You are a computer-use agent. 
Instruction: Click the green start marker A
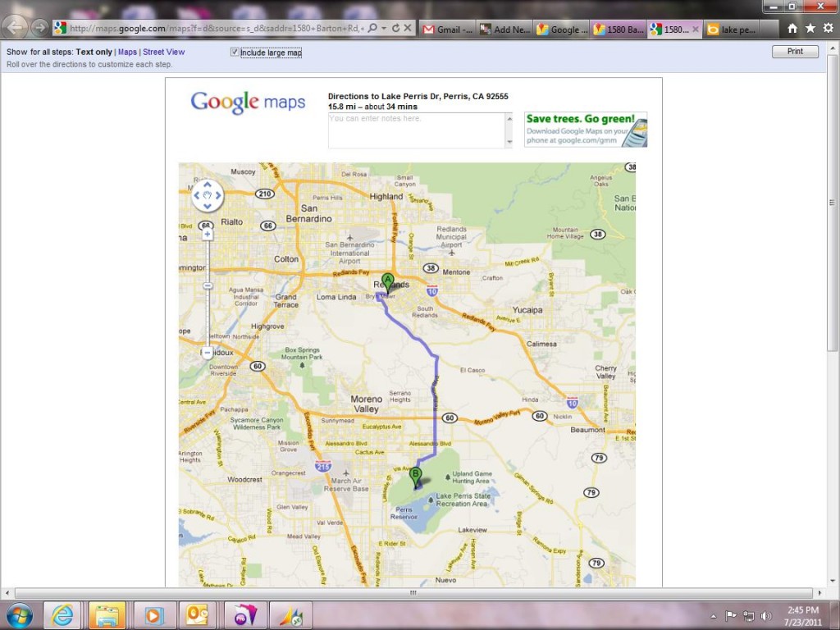pos(388,281)
